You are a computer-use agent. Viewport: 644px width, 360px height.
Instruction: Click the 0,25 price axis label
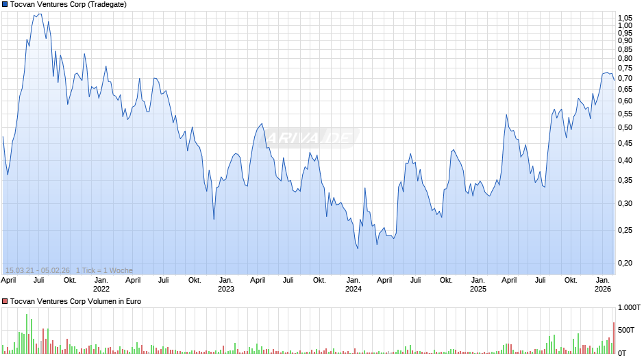point(625,230)
